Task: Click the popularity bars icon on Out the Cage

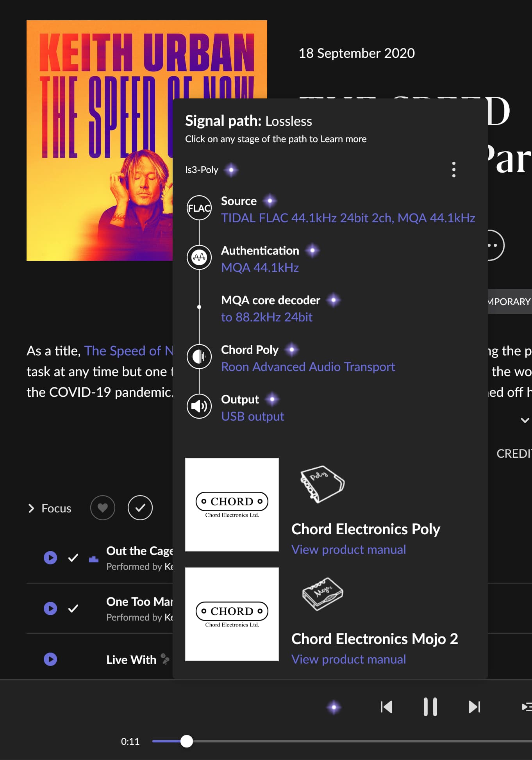Action: click(94, 559)
